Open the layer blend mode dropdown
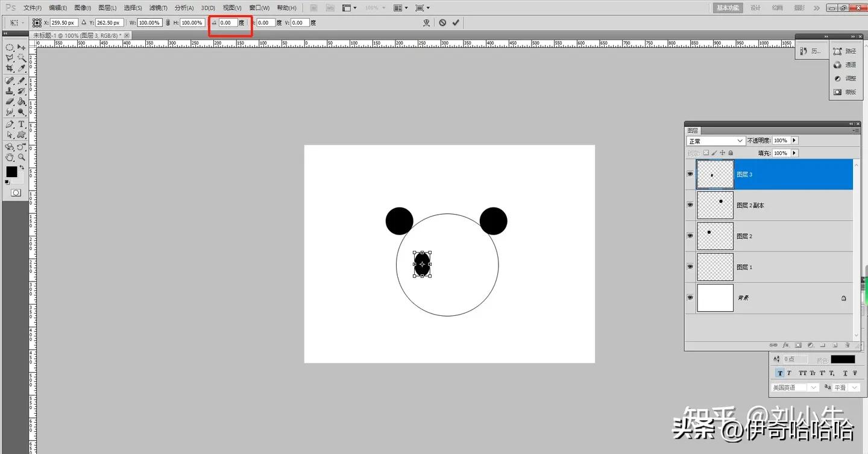This screenshot has height=454, width=868. (715, 140)
